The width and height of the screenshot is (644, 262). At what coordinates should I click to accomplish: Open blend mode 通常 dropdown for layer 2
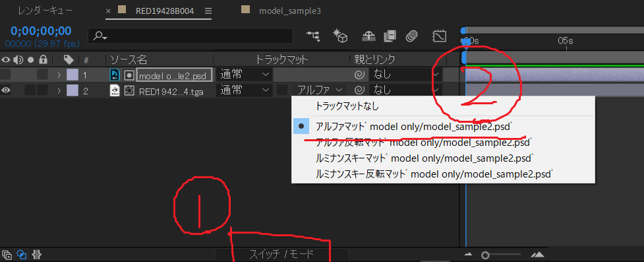click(244, 90)
